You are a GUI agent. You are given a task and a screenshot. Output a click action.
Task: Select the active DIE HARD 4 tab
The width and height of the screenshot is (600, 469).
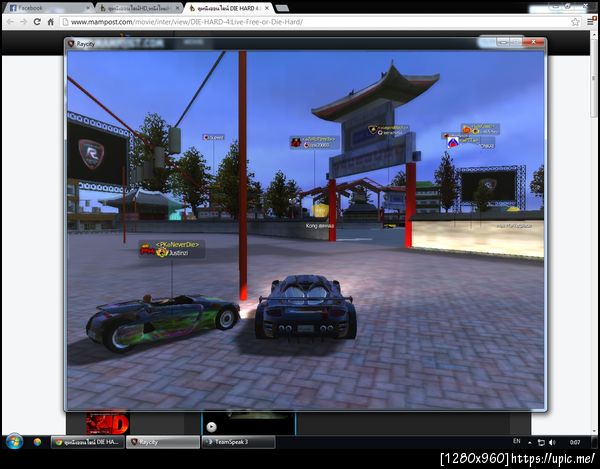point(229,8)
